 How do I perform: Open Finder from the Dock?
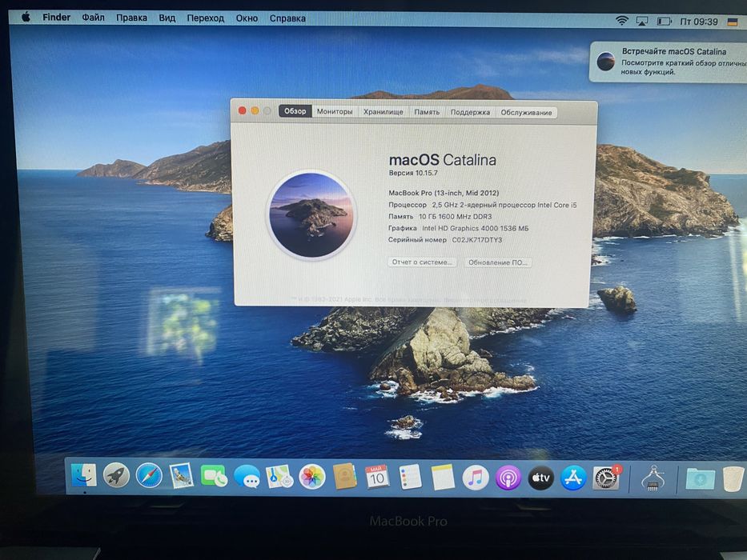[x=84, y=476]
